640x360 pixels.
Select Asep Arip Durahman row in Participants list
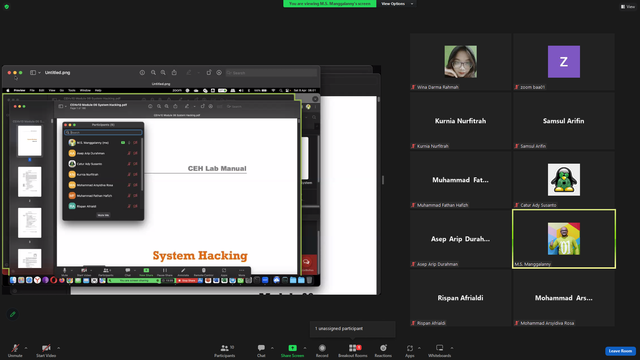(103, 153)
